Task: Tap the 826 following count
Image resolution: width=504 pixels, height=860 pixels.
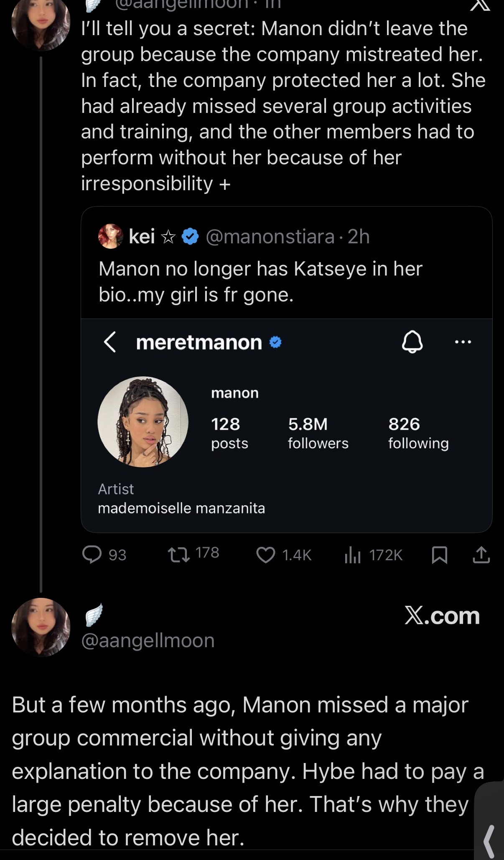Action: (418, 433)
